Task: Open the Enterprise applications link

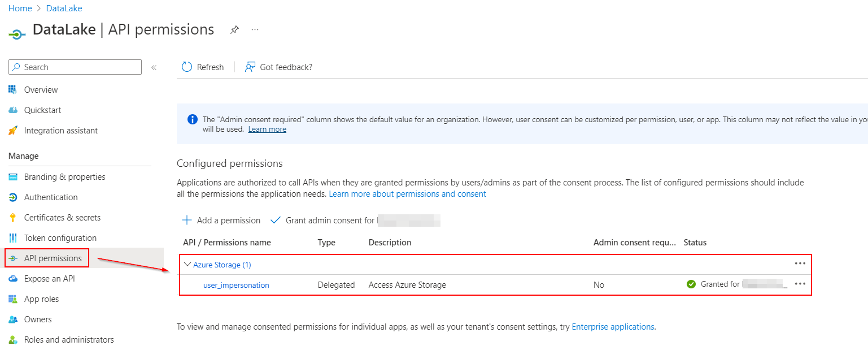Action: pyautogui.click(x=613, y=327)
